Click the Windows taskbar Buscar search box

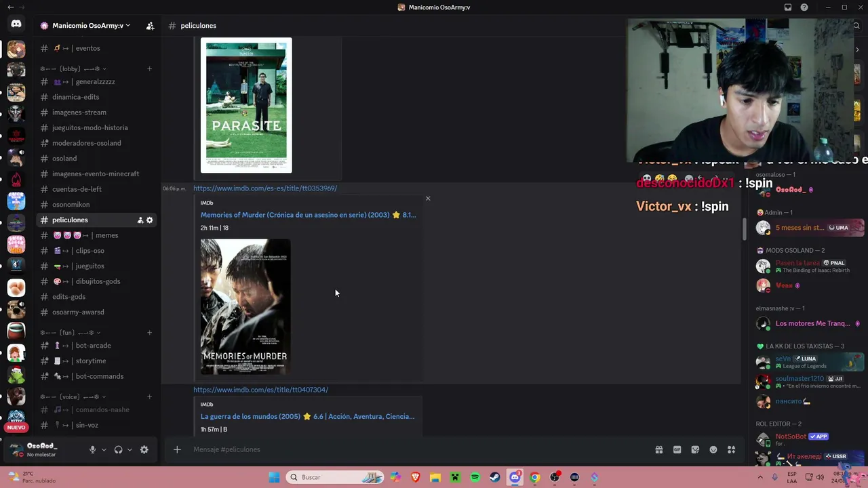tap(336, 477)
